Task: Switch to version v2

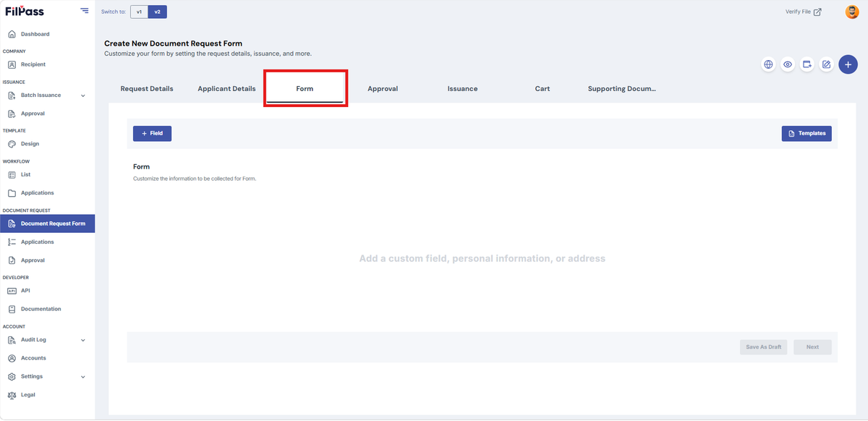Action: pyautogui.click(x=157, y=12)
